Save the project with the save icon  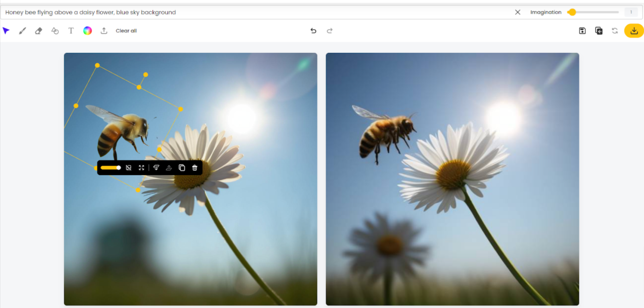tap(582, 30)
